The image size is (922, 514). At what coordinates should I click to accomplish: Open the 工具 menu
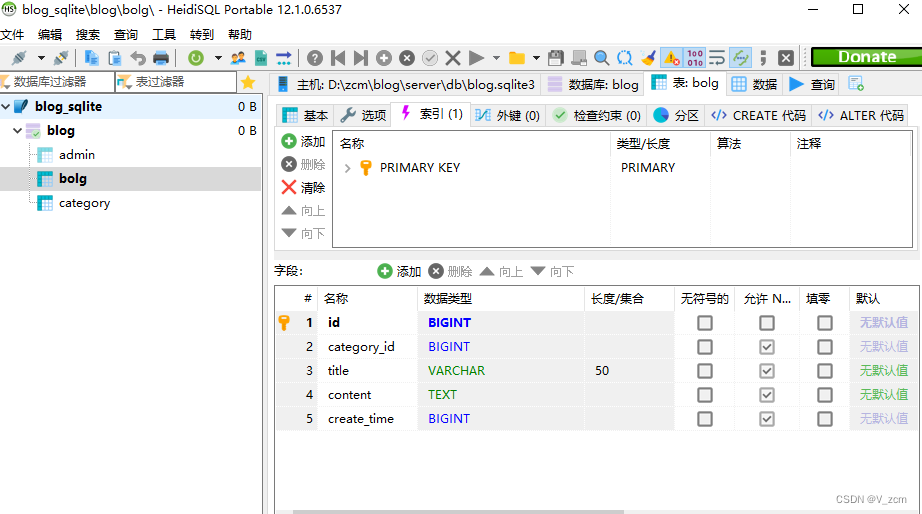pyautogui.click(x=164, y=35)
